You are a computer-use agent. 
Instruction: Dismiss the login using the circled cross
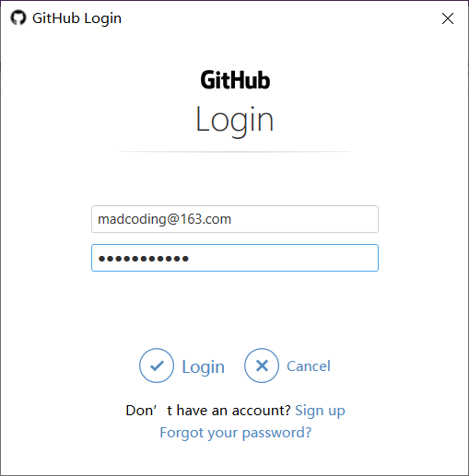click(x=262, y=366)
